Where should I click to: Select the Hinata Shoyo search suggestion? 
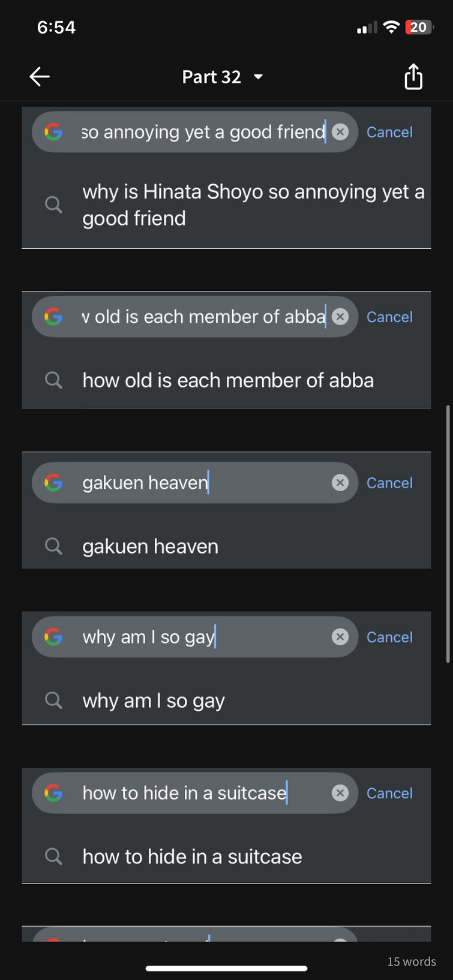click(x=227, y=205)
